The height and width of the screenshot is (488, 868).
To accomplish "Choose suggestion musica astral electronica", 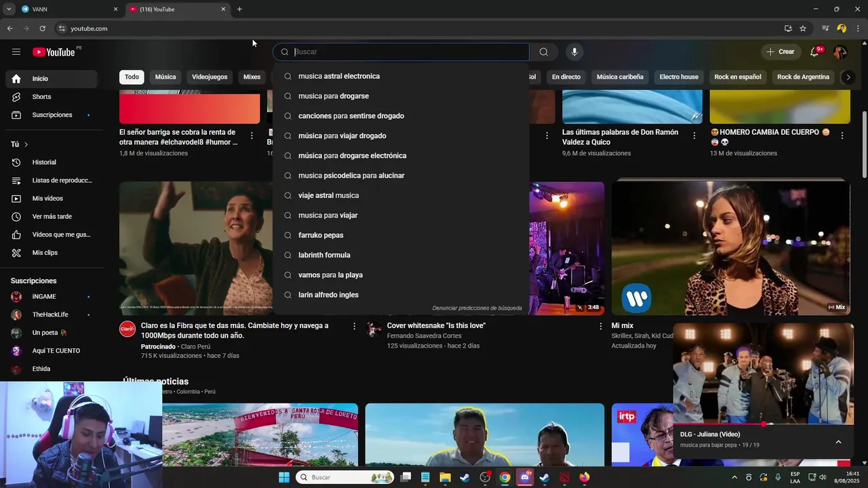I will [401, 77].
